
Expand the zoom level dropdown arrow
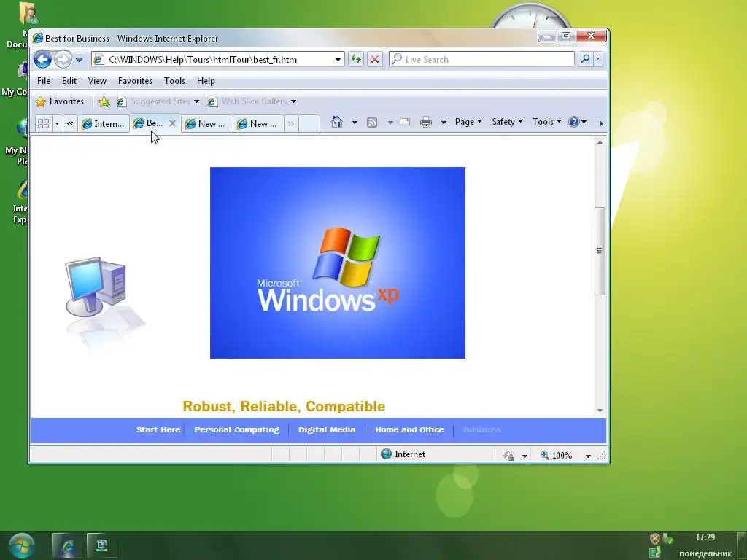click(x=589, y=456)
